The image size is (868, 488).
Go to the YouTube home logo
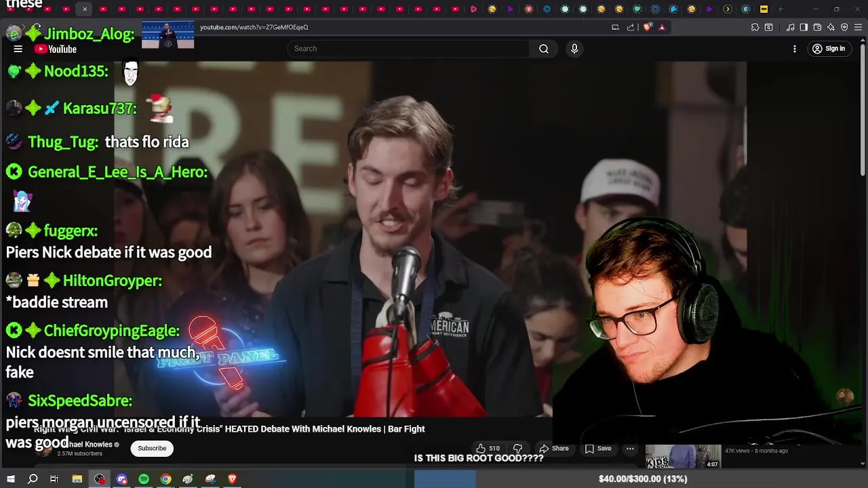(56, 49)
